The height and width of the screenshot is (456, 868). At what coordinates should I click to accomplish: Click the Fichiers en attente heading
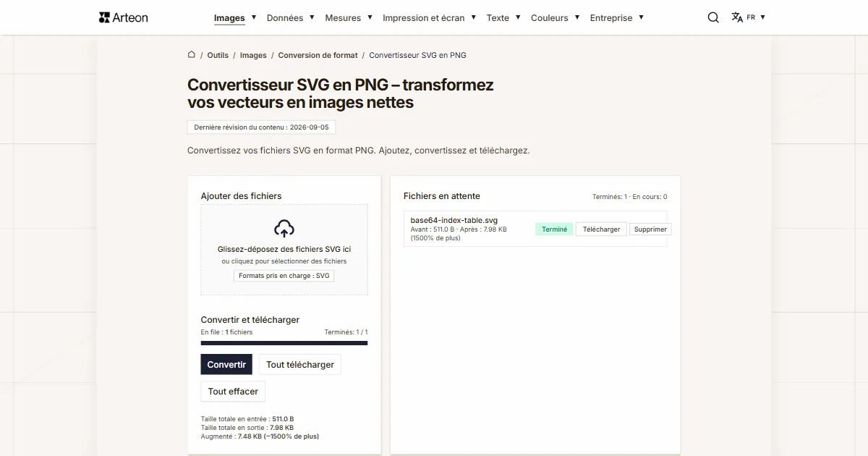tap(442, 196)
